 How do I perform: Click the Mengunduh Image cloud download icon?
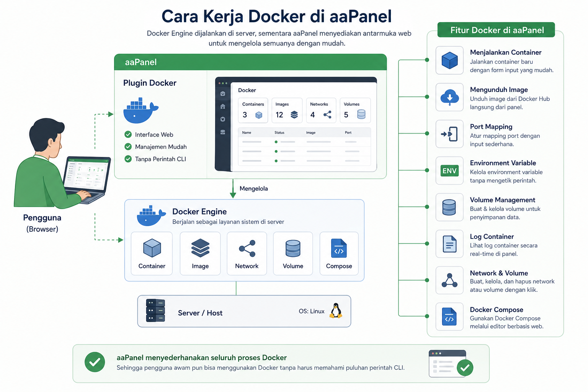449,97
